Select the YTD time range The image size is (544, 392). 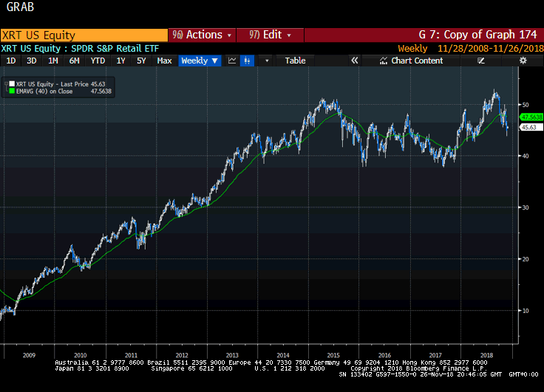(98, 61)
